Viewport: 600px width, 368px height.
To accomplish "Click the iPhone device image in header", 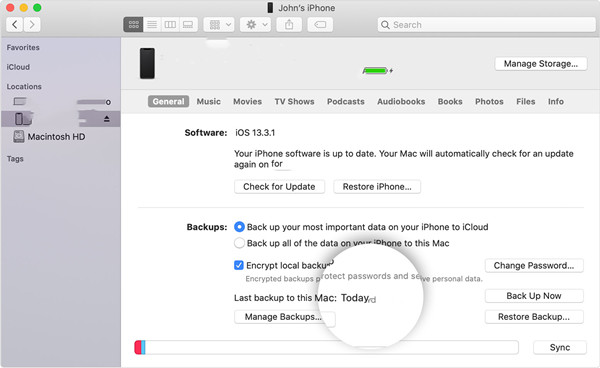I will (x=147, y=63).
